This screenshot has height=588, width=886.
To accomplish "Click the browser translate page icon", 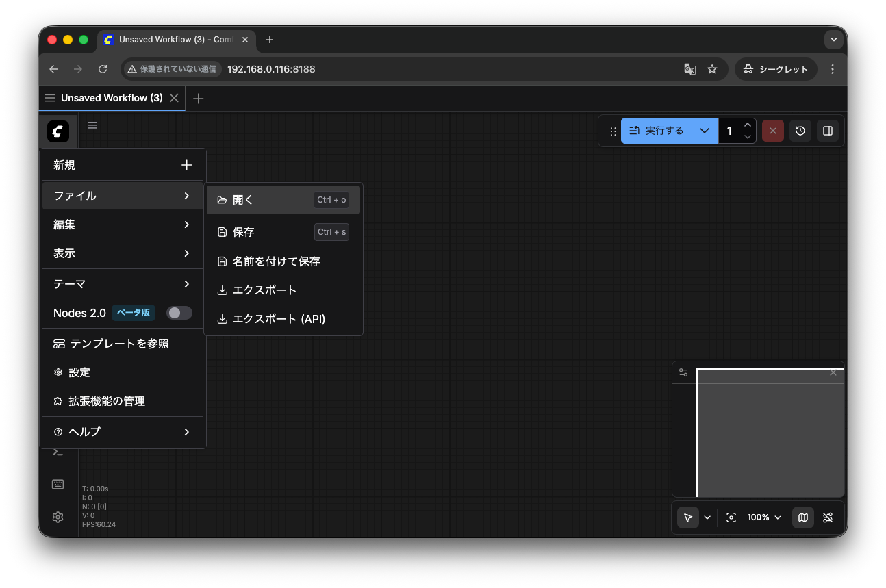I will click(x=690, y=69).
